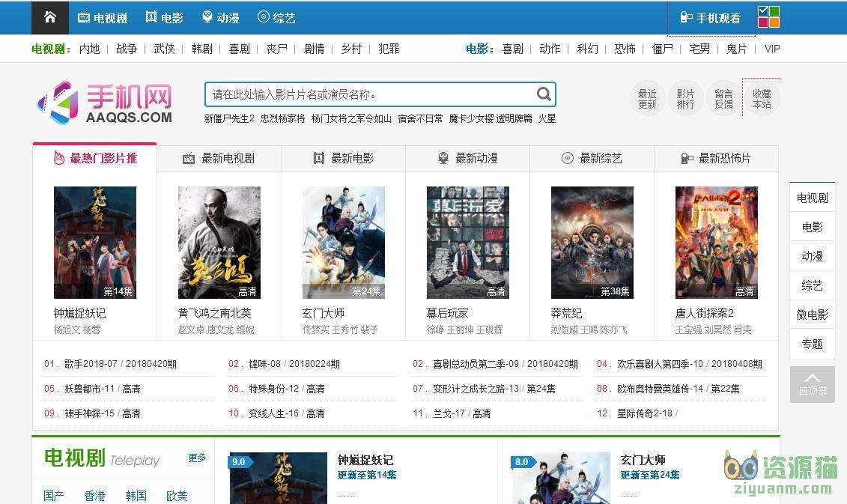Click 更多 in the Teleplay section

197,458
